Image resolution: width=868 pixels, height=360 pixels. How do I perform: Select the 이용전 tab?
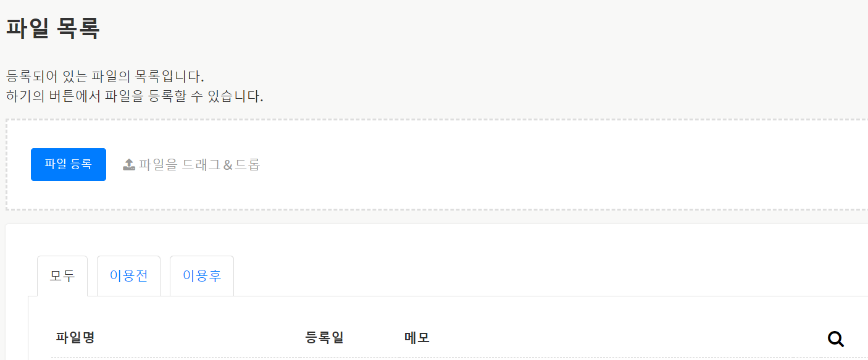[x=128, y=276]
